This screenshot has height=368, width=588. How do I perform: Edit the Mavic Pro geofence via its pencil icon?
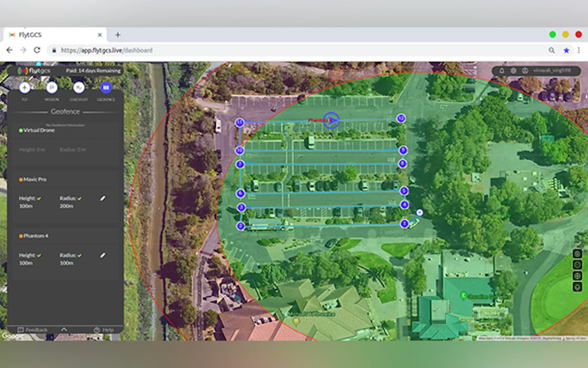point(103,198)
